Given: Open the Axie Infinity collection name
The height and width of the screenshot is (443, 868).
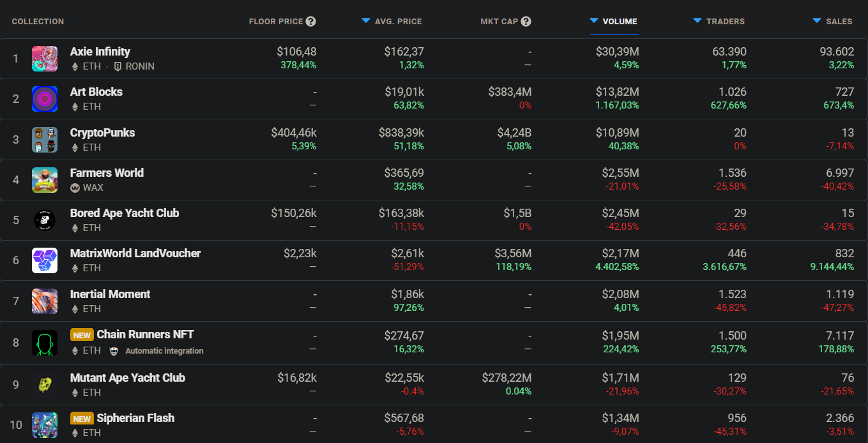Looking at the screenshot, I should click(100, 52).
